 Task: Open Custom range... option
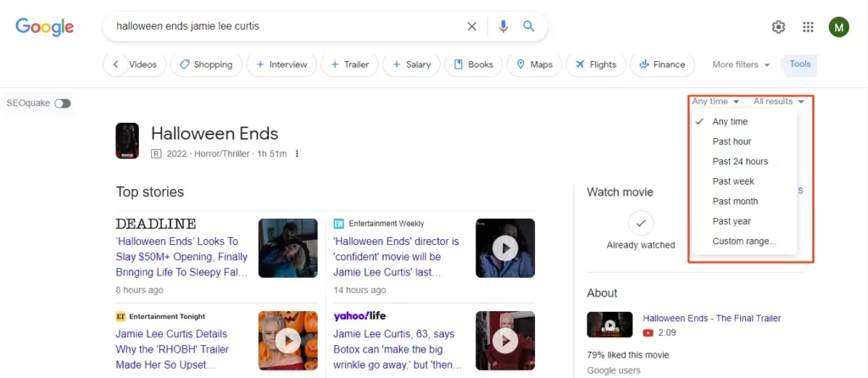click(x=744, y=242)
